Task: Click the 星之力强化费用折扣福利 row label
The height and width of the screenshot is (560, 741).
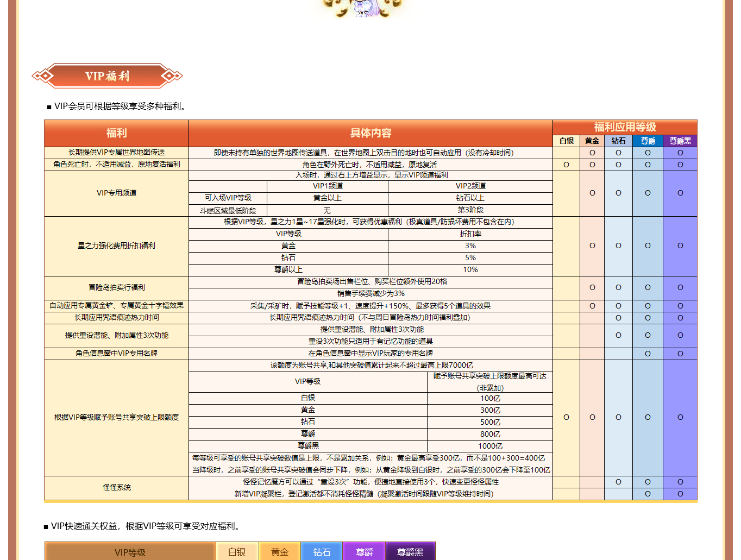Action: (x=116, y=246)
